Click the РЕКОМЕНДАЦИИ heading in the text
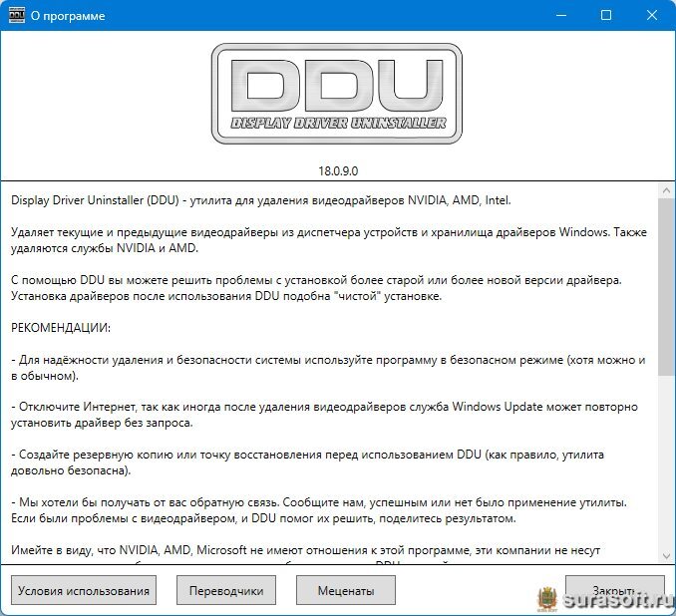Viewport: 676px width, 616px height. click(61, 328)
